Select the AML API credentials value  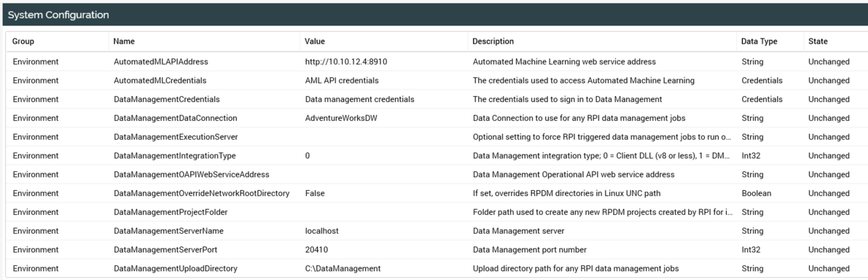pos(342,81)
